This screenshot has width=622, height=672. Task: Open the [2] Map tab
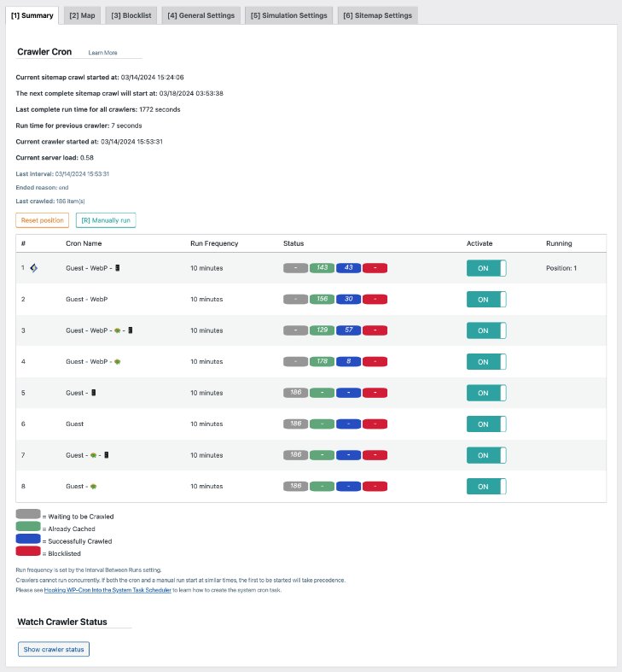point(82,15)
